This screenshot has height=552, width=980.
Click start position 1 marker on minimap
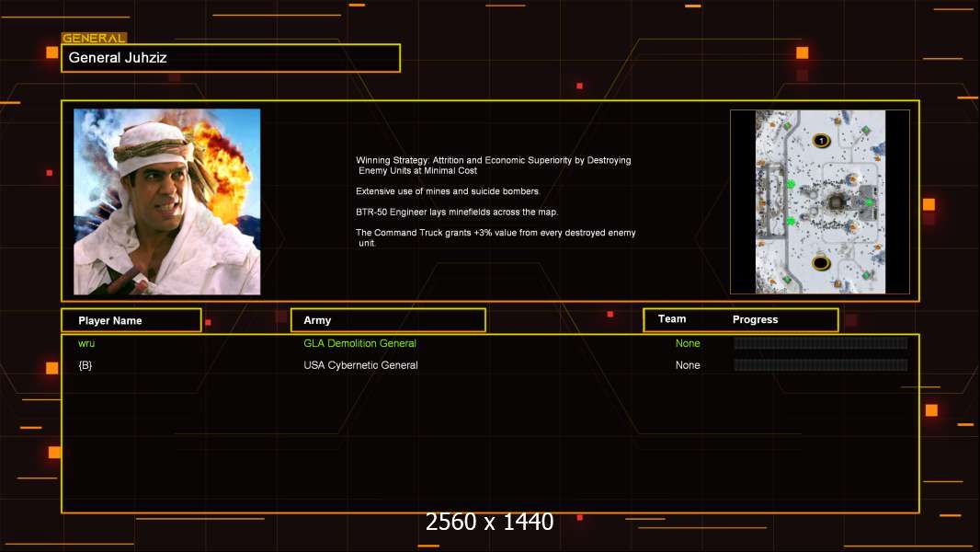[821, 141]
